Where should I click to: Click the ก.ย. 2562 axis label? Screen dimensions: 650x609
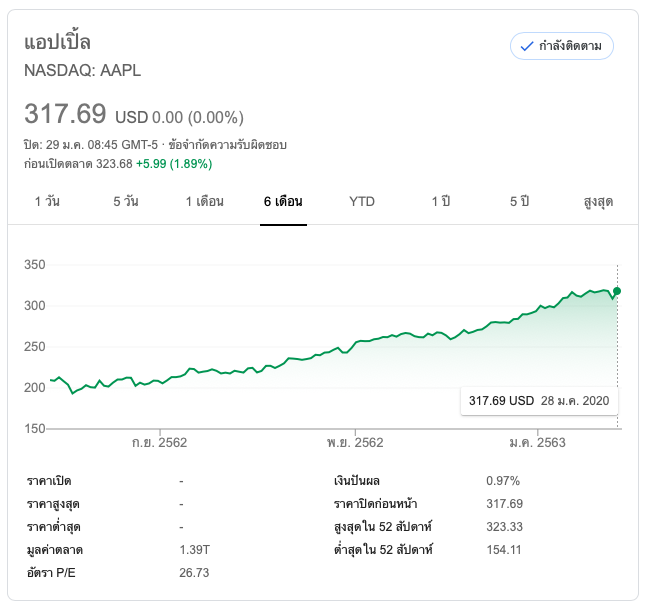pyautogui.click(x=160, y=442)
